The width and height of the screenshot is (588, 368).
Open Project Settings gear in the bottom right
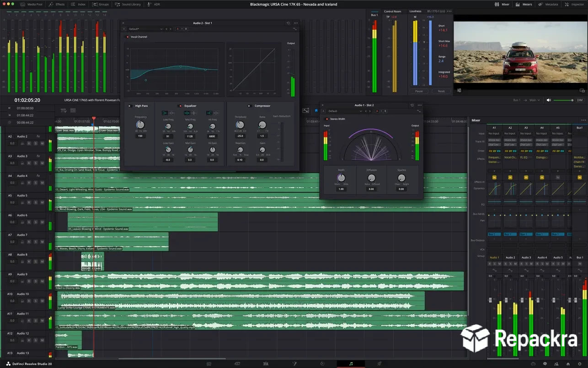point(580,363)
